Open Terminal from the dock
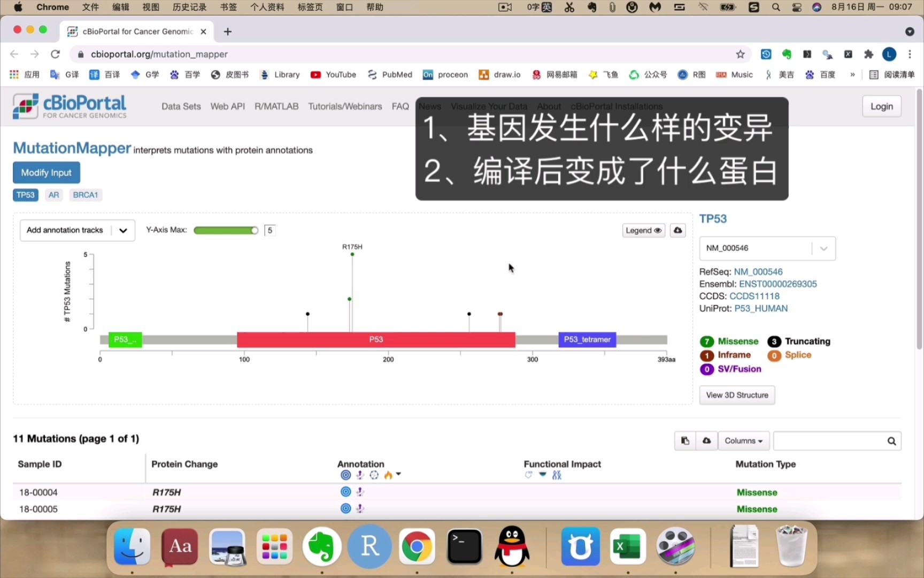Viewport: 924px width, 578px height. [464, 546]
